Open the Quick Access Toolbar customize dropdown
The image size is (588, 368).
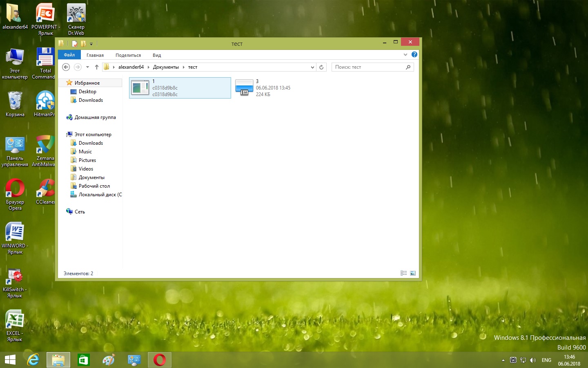coord(91,44)
